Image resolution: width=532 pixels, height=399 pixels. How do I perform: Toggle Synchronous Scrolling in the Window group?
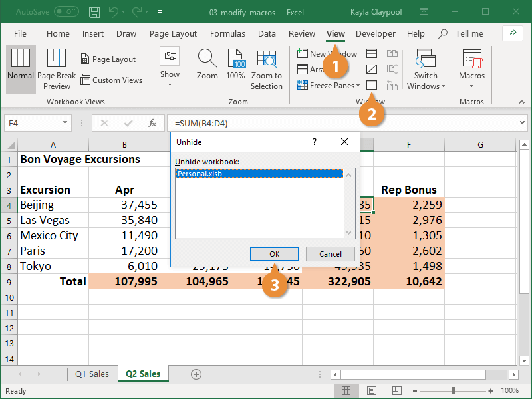[x=392, y=68]
